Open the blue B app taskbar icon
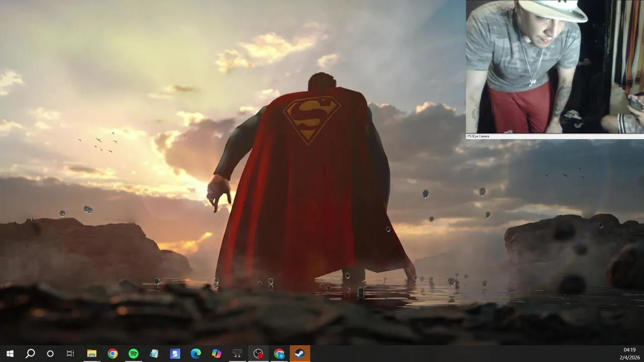This screenshot has height=362, width=644. coord(175,354)
